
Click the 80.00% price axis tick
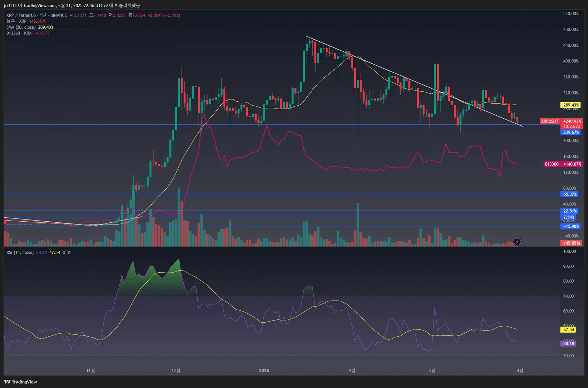point(570,188)
